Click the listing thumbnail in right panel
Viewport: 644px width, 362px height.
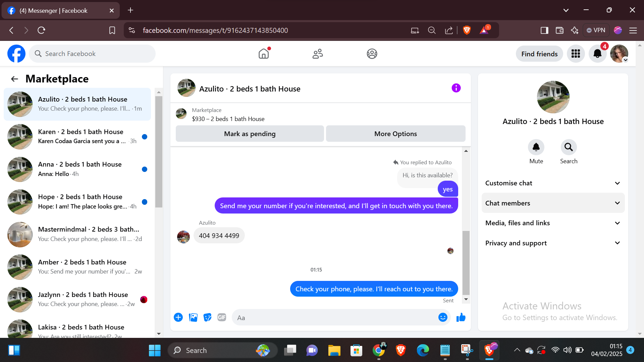coord(553,97)
